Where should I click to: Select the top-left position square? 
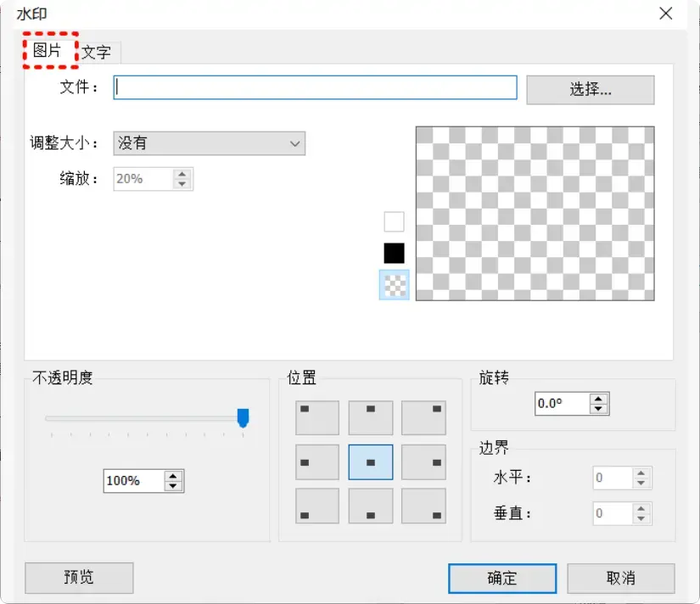(x=316, y=417)
